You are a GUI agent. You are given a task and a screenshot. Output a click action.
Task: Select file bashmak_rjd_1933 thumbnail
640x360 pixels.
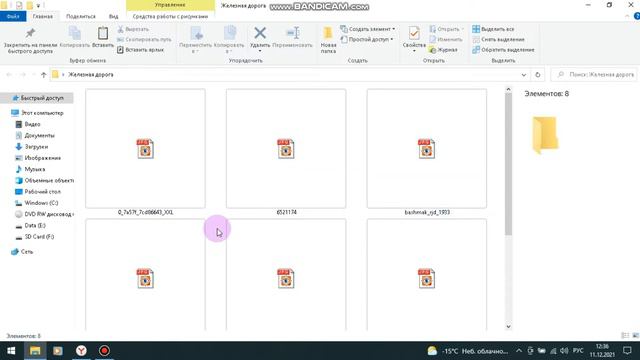click(x=427, y=149)
